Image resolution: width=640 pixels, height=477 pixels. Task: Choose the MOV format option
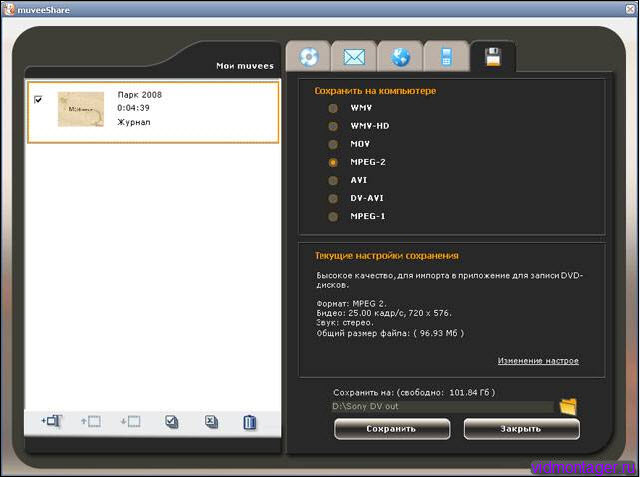tap(333, 143)
